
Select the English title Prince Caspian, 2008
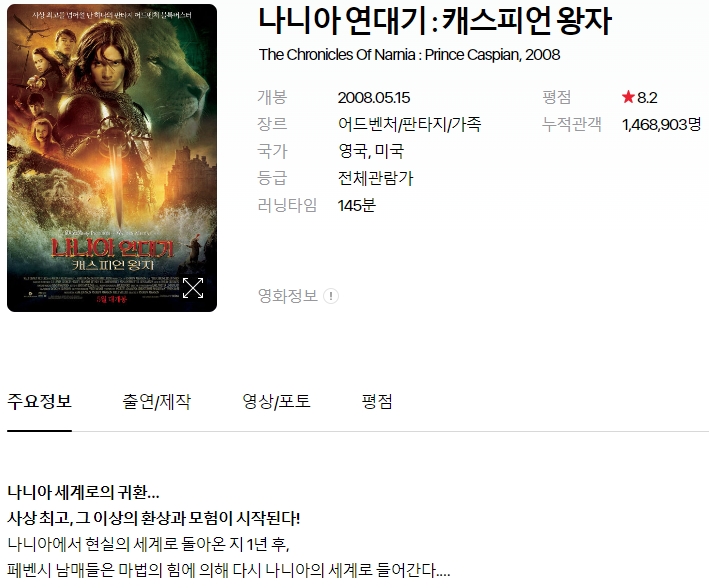[492, 55]
